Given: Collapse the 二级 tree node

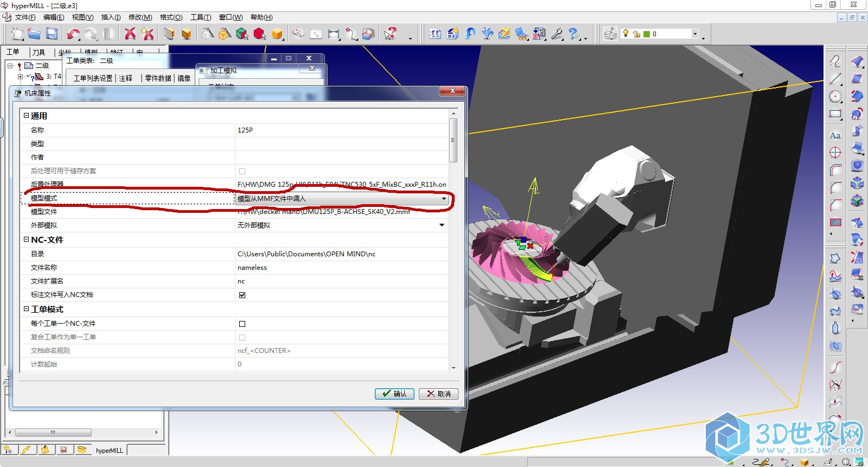Looking at the screenshot, I should (10, 66).
